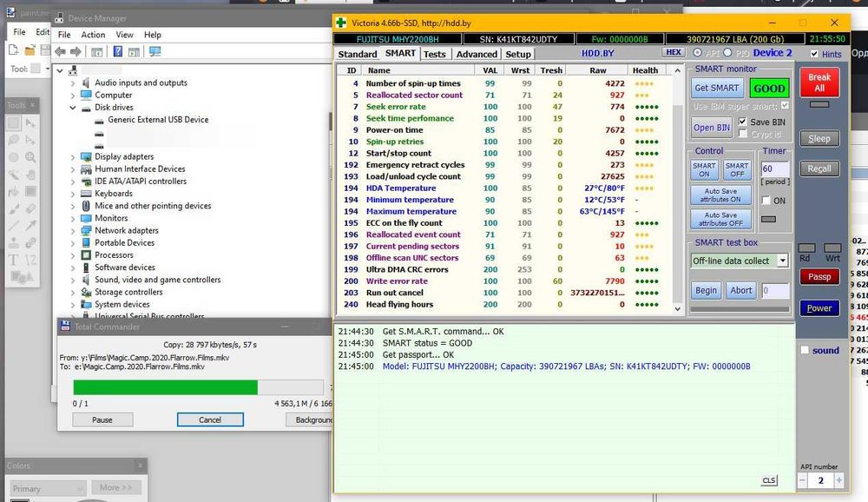Uncheck the Save BIN checkbox
868x502 pixels.
tap(742, 122)
